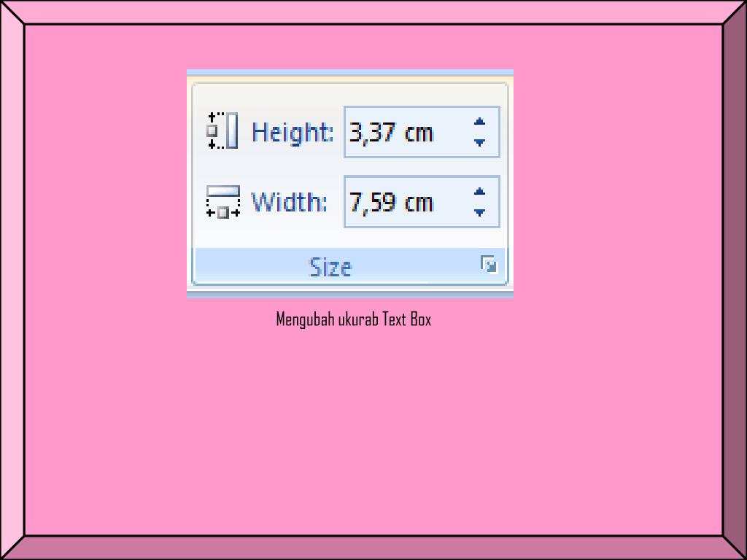
Task: Decrease Height with down arrow
Action: pyautogui.click(x=480, y=142)
